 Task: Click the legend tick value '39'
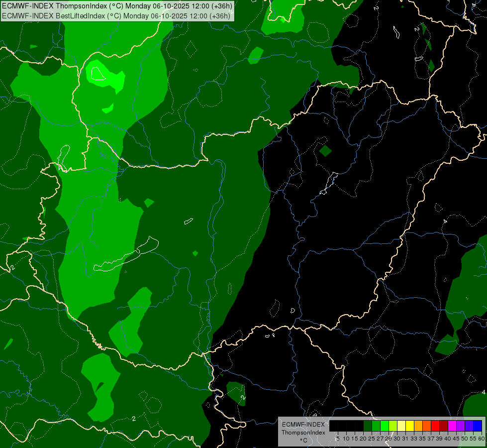click(x=439, y=439)
